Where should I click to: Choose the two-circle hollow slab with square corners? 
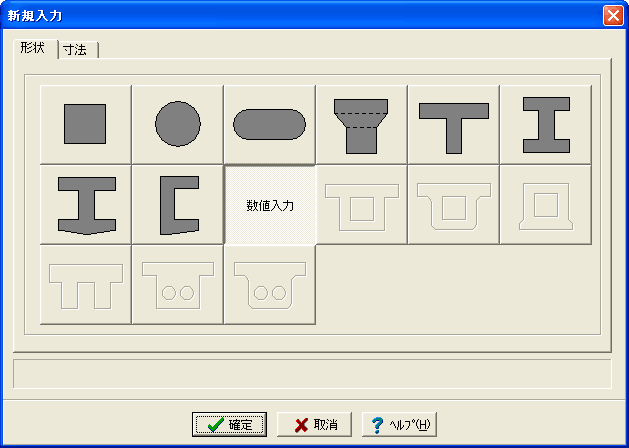point(178,285)
